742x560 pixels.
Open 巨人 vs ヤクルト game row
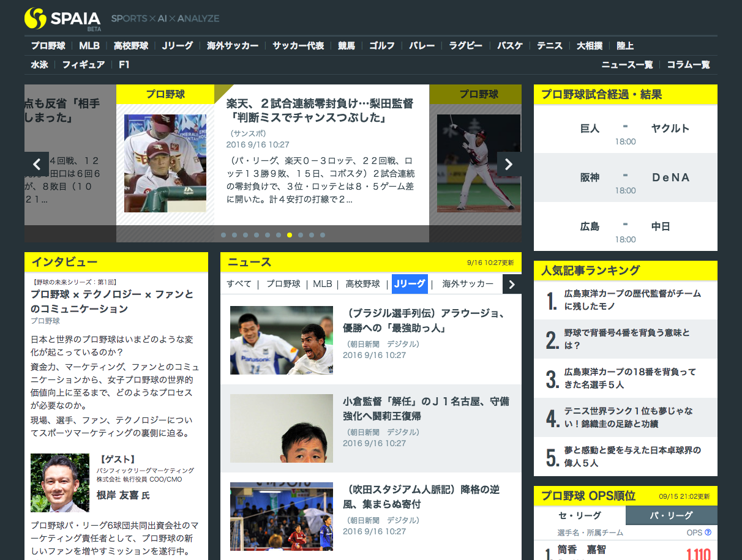coord(626,129)
